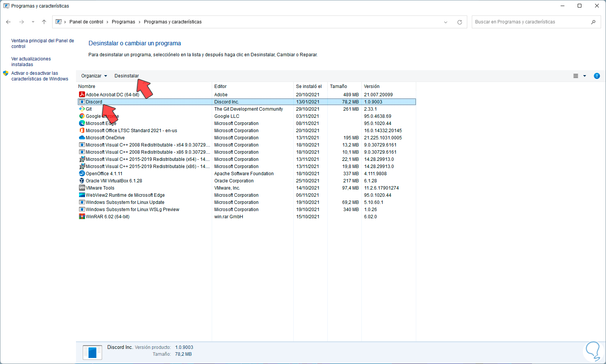Image resolution: width=606 pixels, height=364 pixels.
Task: Go up one level with up arrow
Action: pyautogui.click(x=44, y=22)
